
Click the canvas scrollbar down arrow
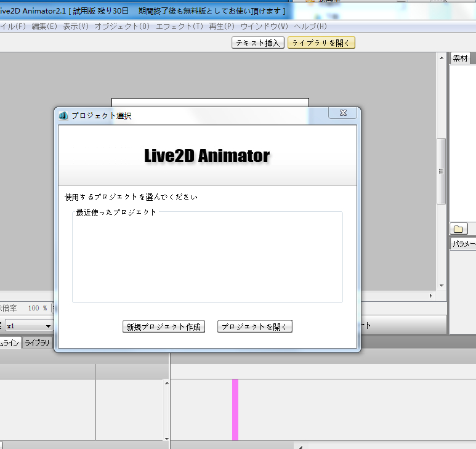[442, 286]
